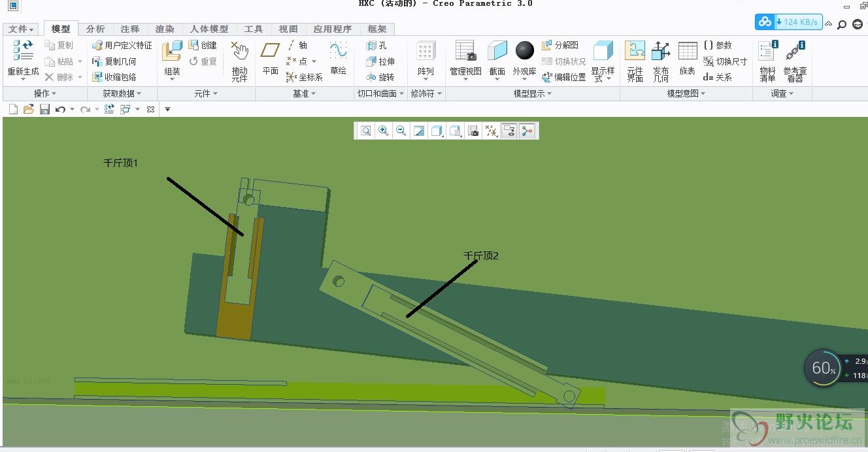Switch to the 分析 (Analysis) tab

[95, 29]
